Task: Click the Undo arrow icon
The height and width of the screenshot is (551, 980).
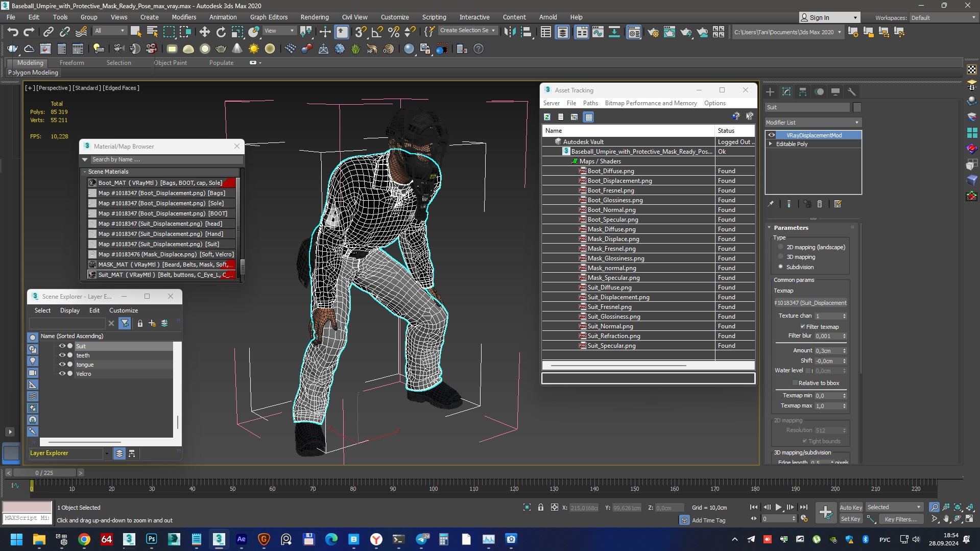Action: [13, 32]
